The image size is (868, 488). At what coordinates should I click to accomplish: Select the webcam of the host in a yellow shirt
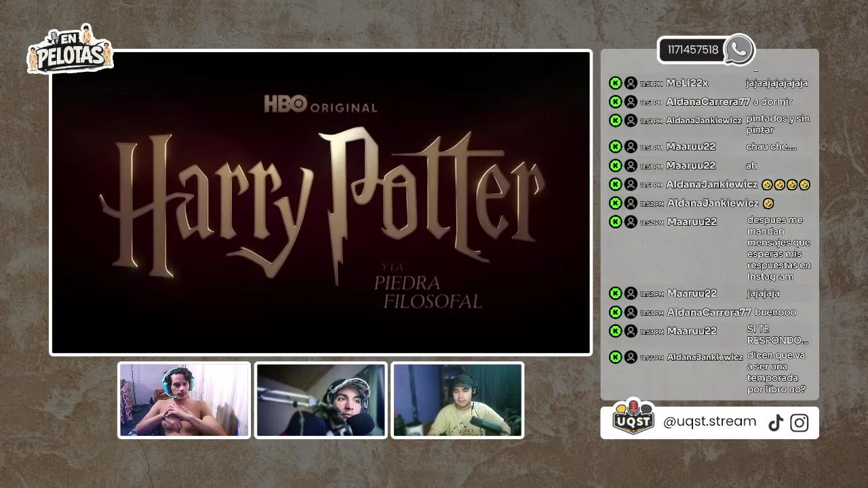pyautogui.click(x=458, y=400)
